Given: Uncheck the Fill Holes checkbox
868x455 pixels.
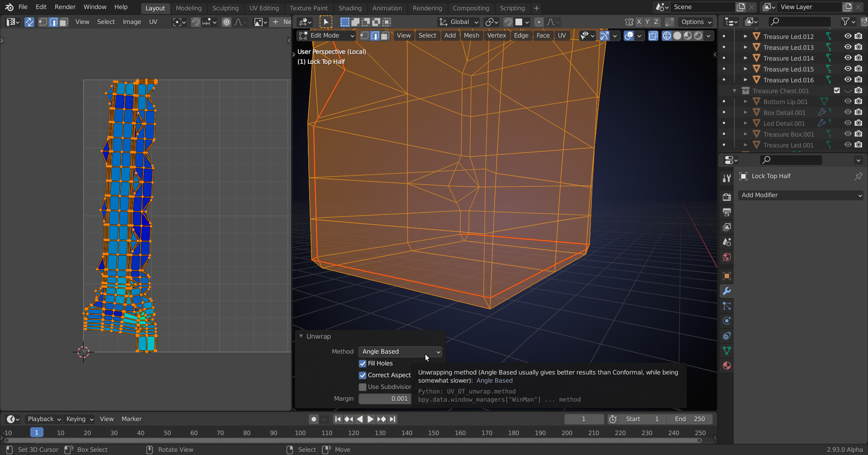Looking at the screenshot, I should point(363,364).
